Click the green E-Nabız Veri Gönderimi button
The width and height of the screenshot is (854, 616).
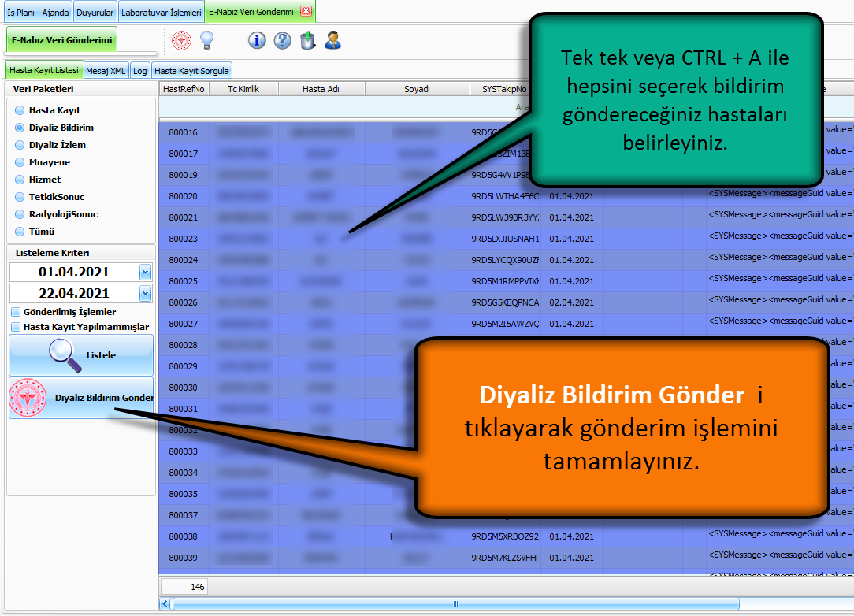[61, 39]
